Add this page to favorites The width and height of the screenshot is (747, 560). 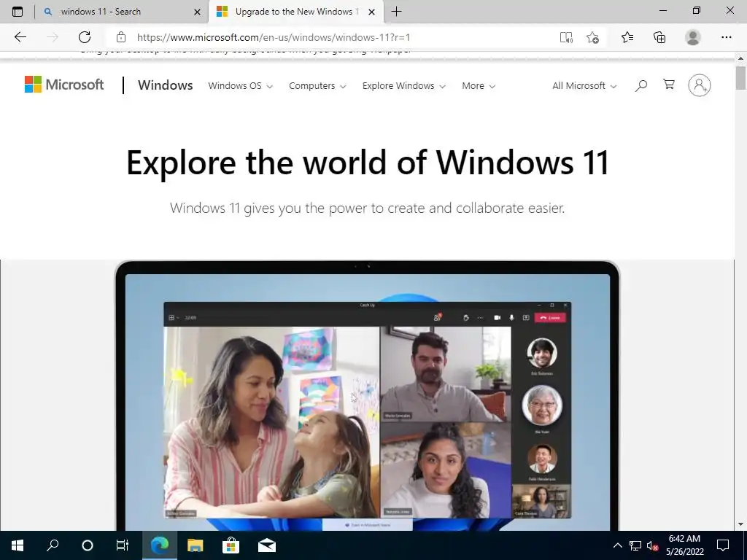592,37
